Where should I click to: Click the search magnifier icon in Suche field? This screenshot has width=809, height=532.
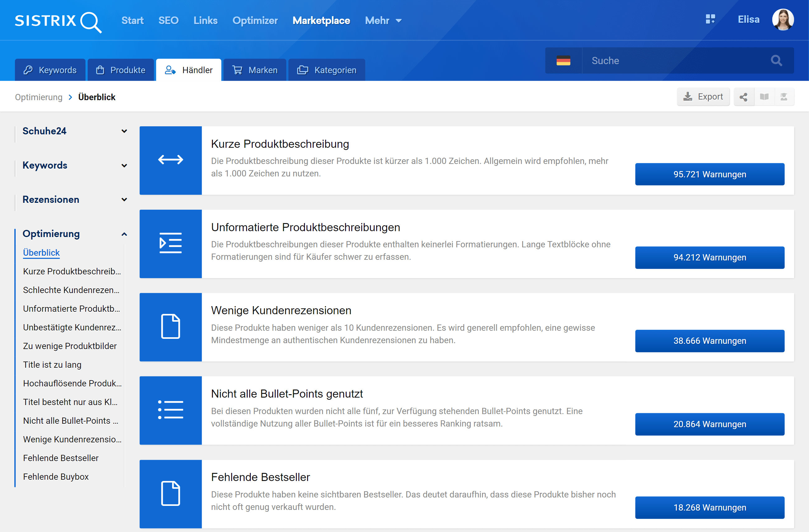[x=776, y=61]
